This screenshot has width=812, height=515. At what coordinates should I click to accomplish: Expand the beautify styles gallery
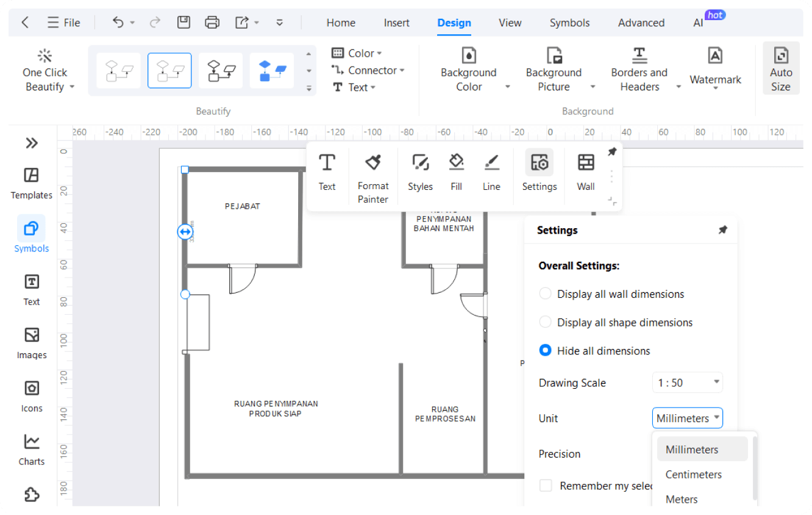[x=309, y=88]
